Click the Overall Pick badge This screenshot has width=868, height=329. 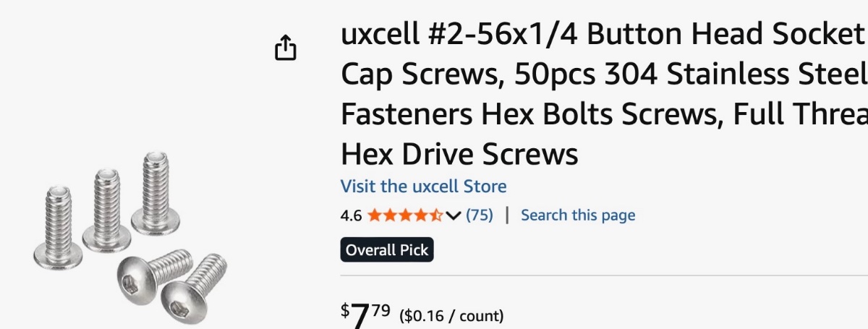(387, 250)
